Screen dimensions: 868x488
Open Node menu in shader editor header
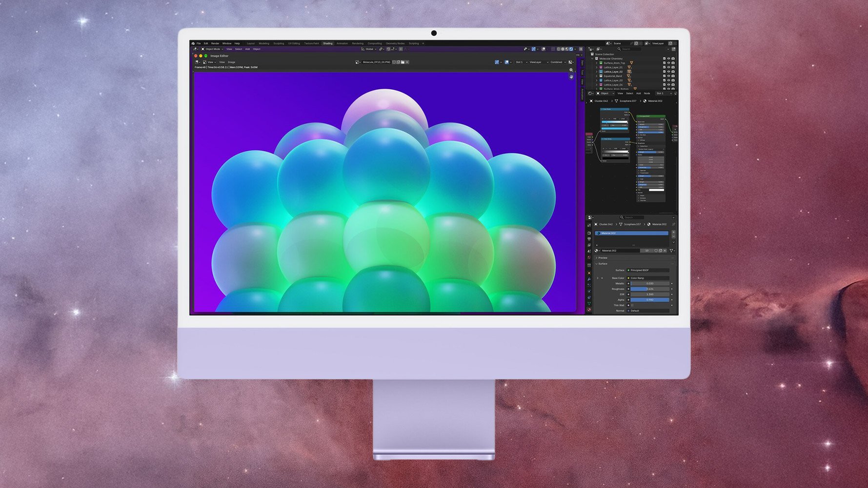tap(647, 93)
